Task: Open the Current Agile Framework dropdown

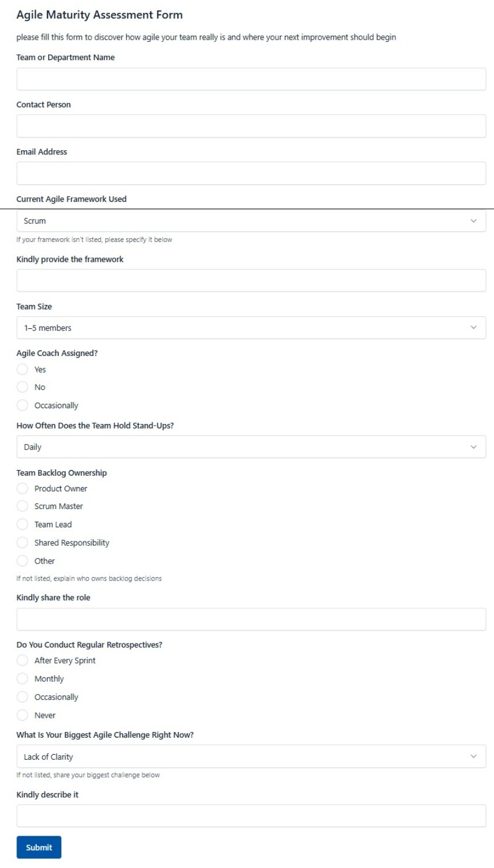Action: (x=252, y=221)
